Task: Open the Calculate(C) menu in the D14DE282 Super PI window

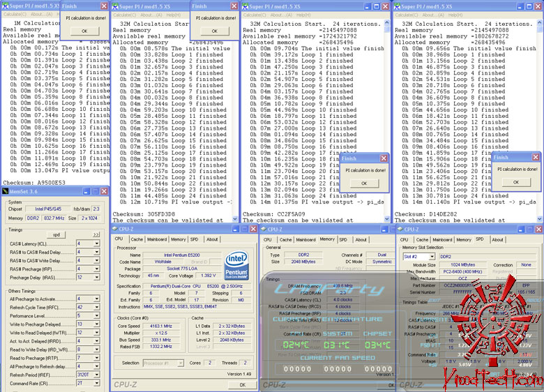Action: click(407, 15)
